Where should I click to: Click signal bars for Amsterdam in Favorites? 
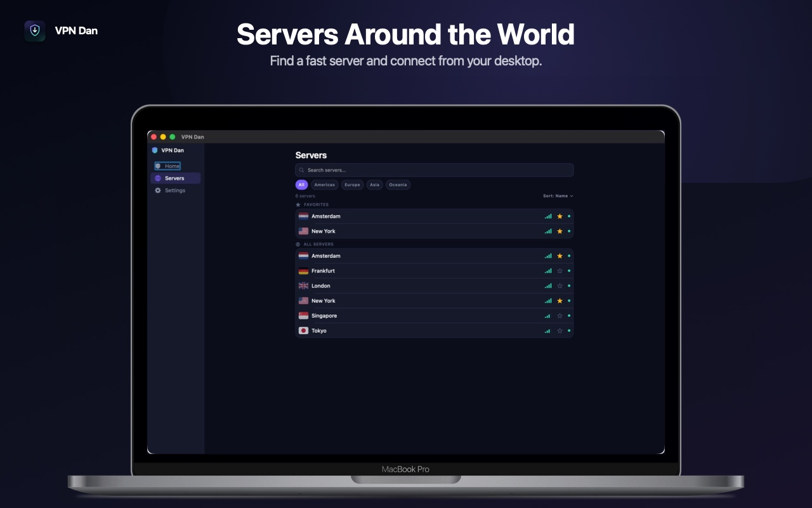548,217
